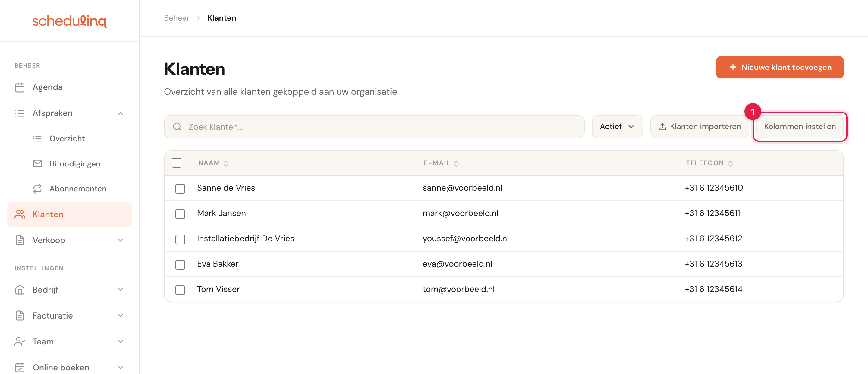
Task: Open Agenda in the sidebar
Action: click(70, 87)
